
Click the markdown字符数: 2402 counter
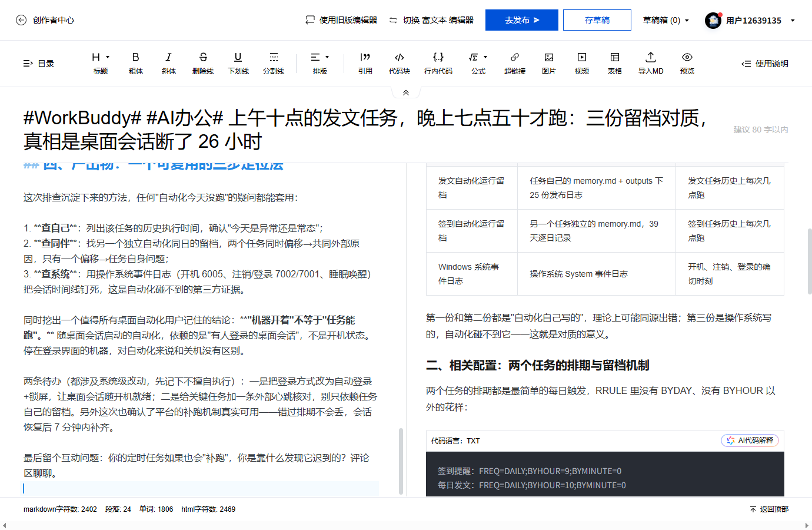(x=60, y=509)
